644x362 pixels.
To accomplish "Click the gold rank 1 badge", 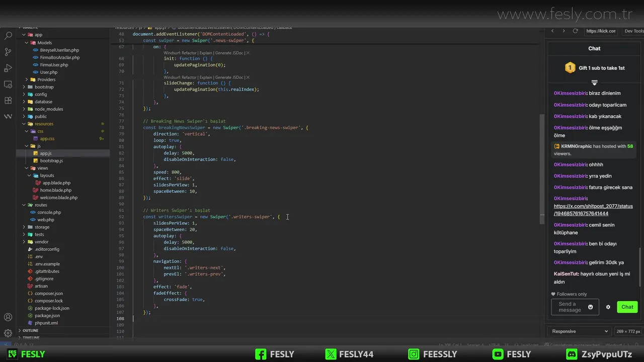I will pyautogui.click(x=570, y=68).
